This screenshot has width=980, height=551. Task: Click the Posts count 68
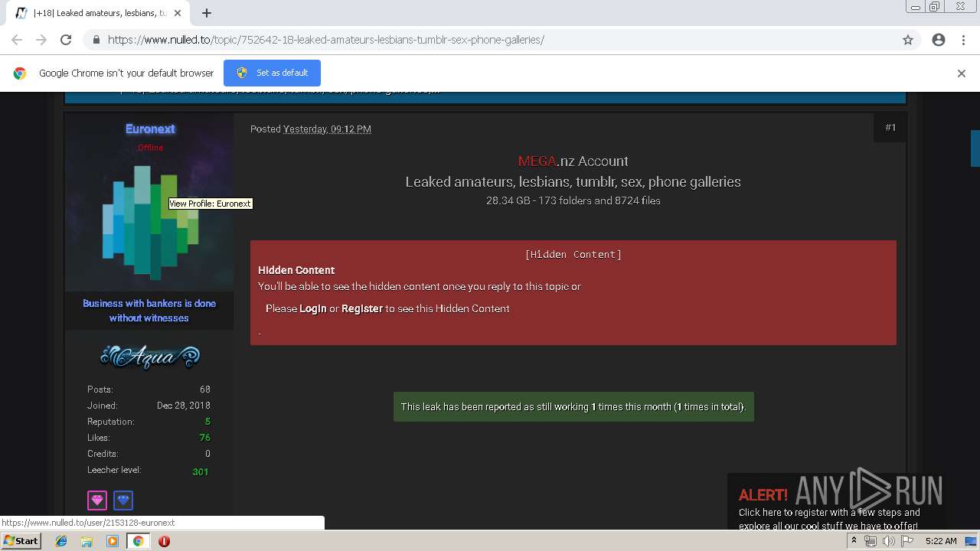(205, 390)
